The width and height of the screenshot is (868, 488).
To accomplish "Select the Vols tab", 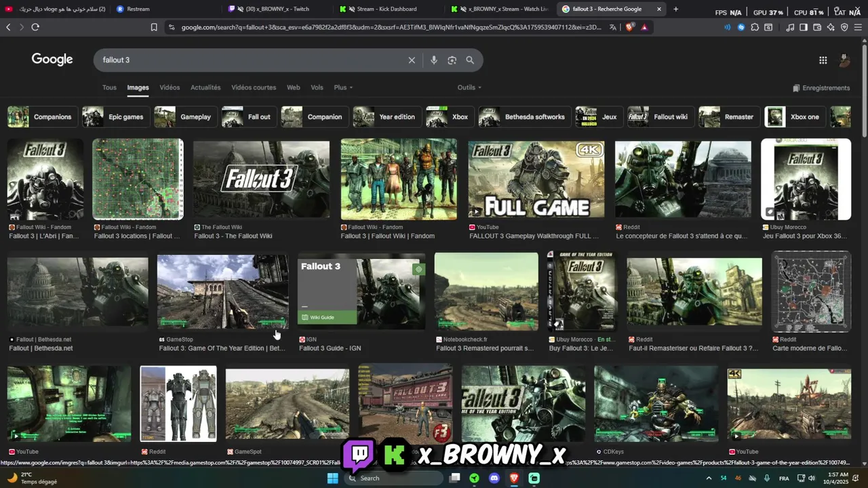I will (x=317, y=87).
